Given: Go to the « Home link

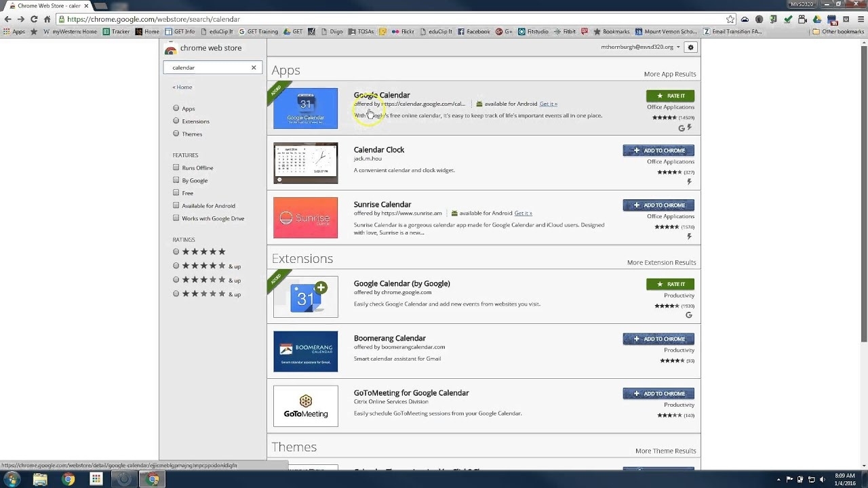Looking at the screenshot, I should coord(182,87).
